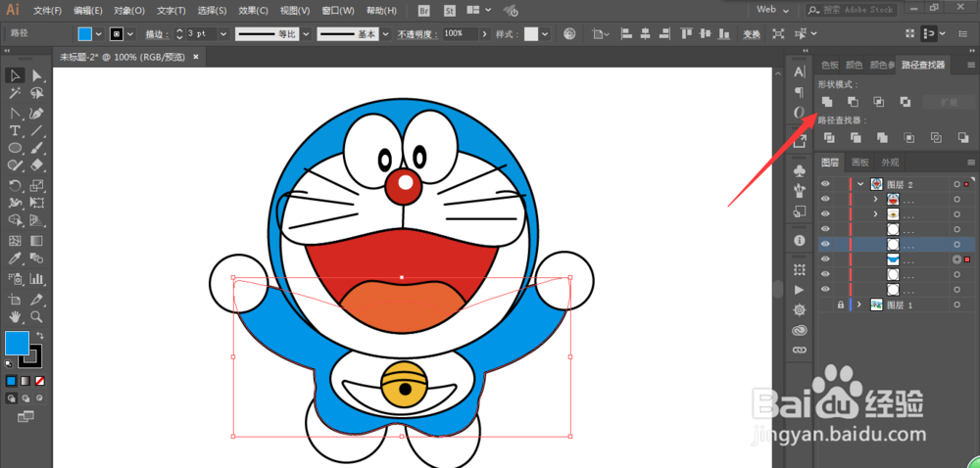Open stroke weight 3 pt dropdown

pyautogui.click(x=223, y=33)
